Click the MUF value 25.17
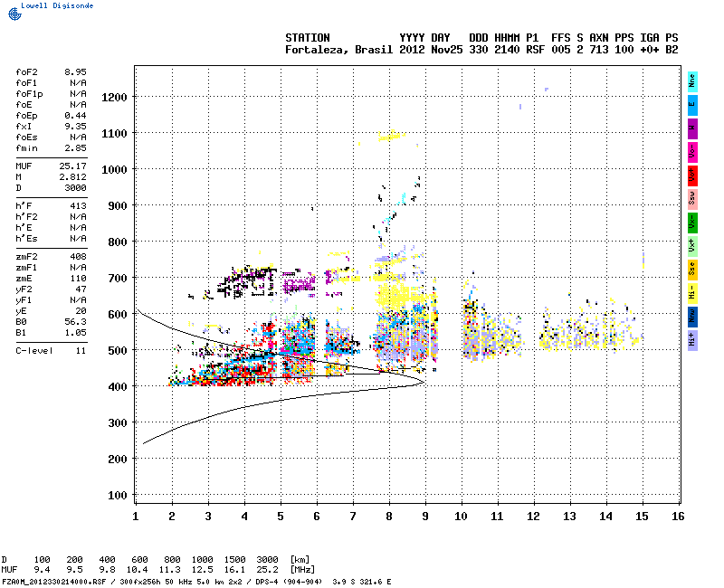Screen dimensions: 724x588 point(72,166)
